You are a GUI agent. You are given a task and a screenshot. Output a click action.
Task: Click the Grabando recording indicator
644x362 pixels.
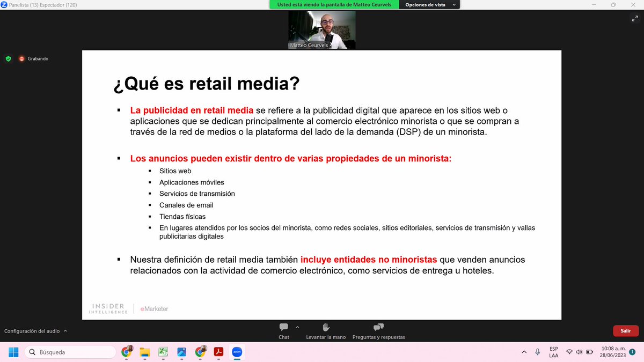pyautogui.click(x=34, y=58)
